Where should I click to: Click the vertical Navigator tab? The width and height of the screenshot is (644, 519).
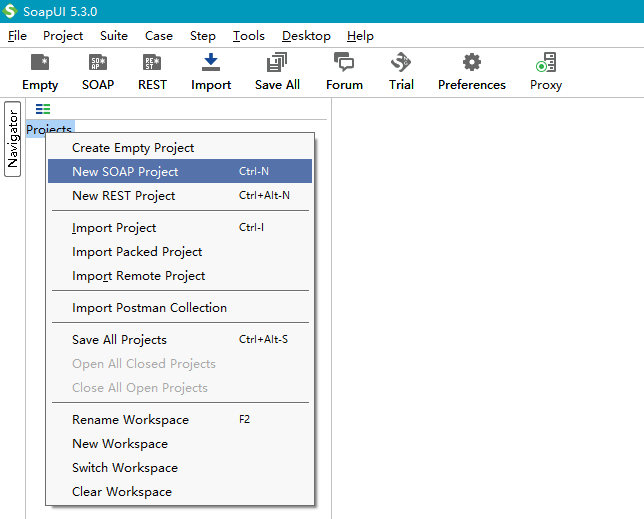coord(12,139)
